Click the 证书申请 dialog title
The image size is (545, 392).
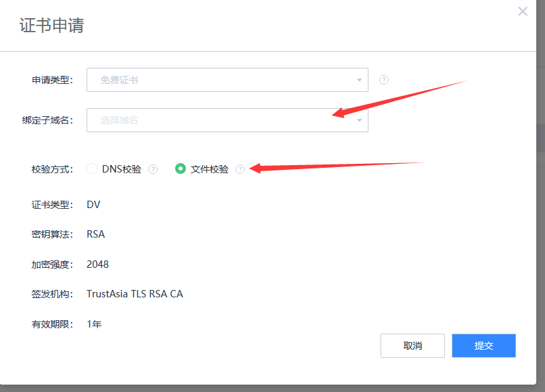coord(52,26)
